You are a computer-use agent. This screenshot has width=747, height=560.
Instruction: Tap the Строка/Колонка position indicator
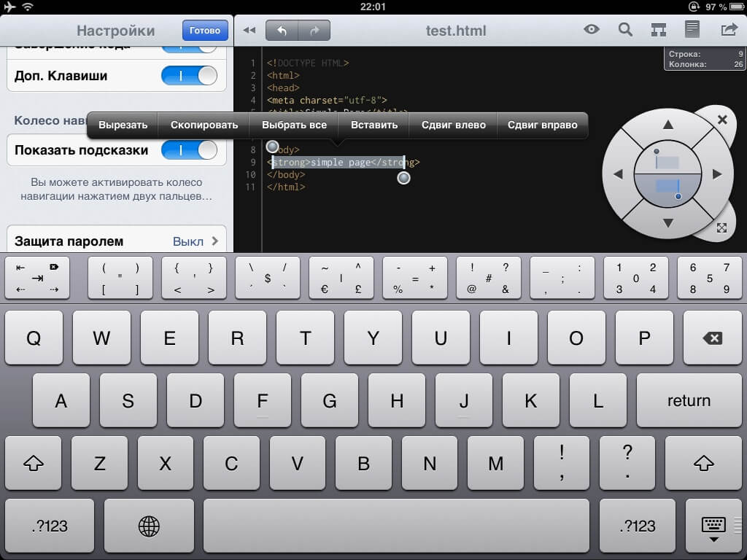coord(705,59)
